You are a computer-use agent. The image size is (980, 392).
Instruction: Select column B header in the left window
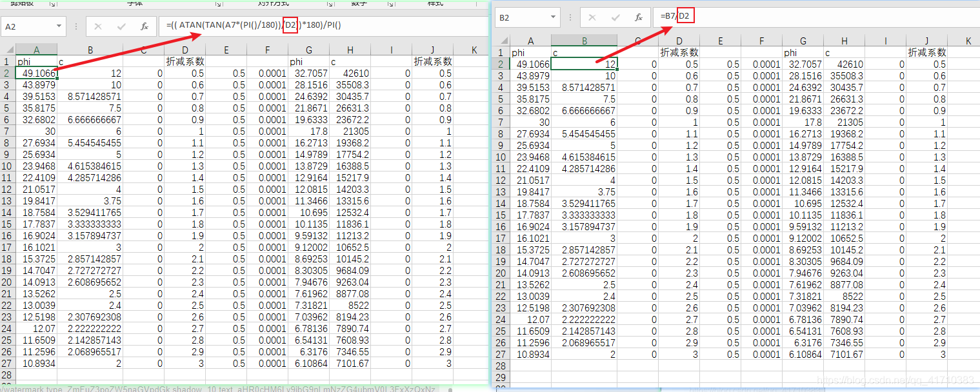90,50
